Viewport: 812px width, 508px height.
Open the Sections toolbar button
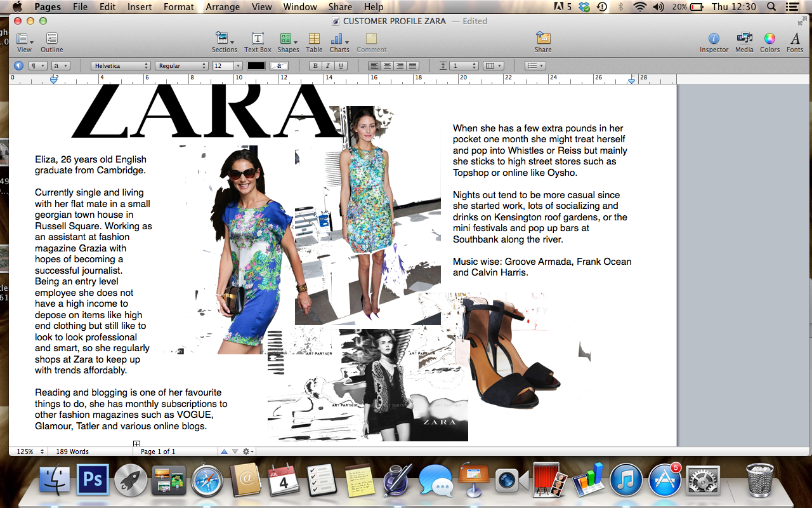(x=225, y=43)
